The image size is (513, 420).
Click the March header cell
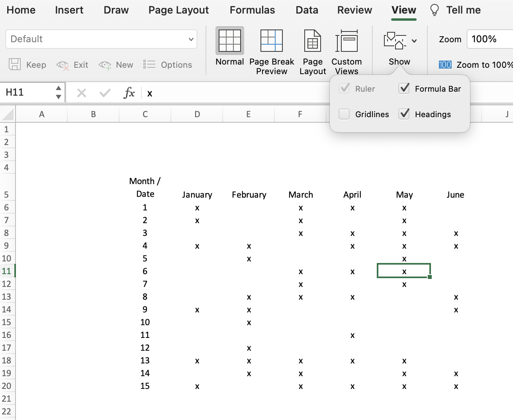tap(301, 194)
